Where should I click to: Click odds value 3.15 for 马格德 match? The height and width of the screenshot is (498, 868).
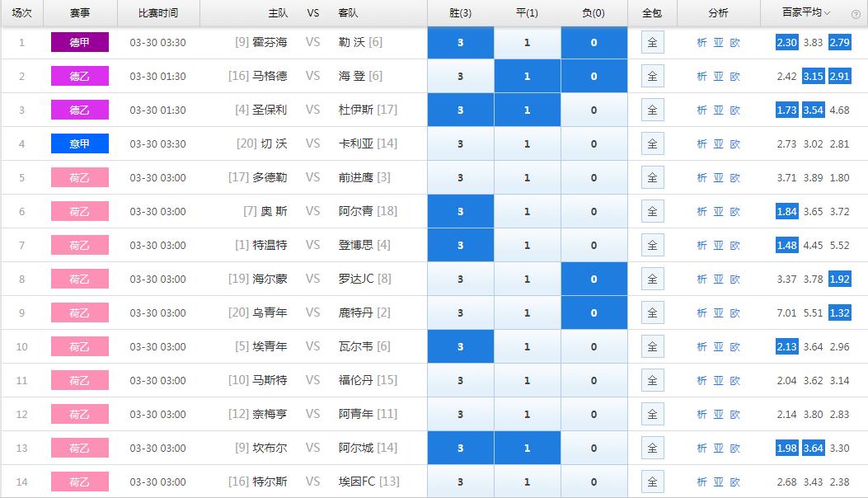(814, 77)
